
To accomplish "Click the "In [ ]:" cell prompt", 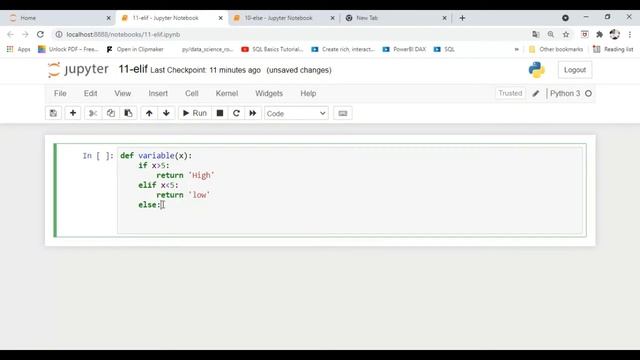I will [98, 156].
